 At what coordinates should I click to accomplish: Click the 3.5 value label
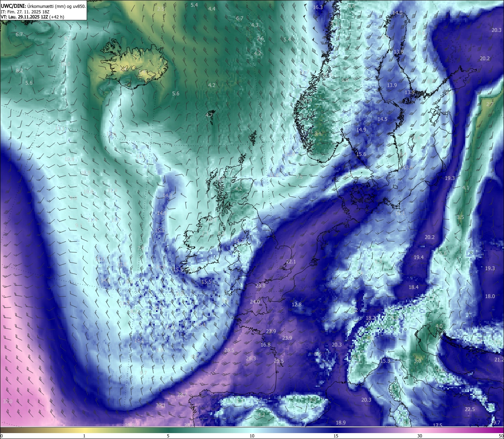coord(460,217)
